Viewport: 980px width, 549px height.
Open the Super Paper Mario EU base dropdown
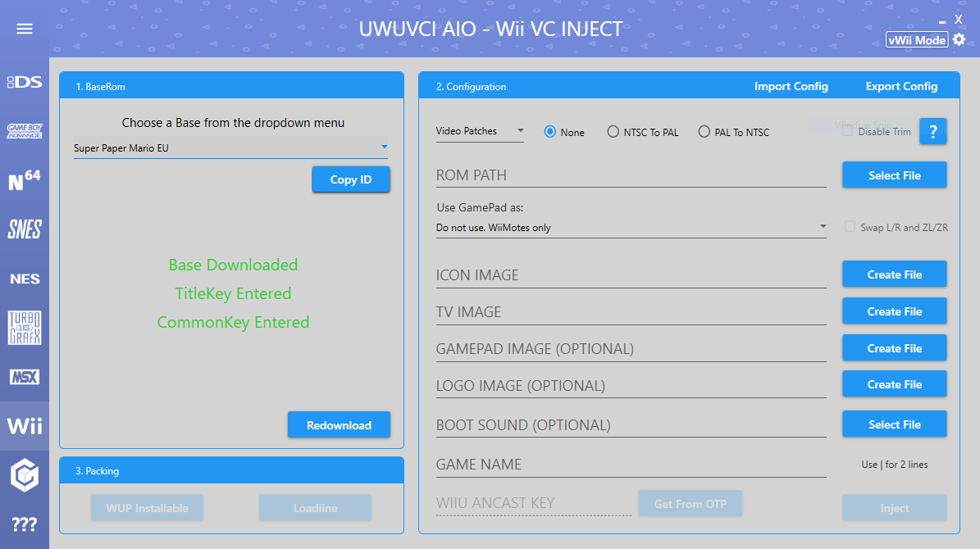coord(230,148)
